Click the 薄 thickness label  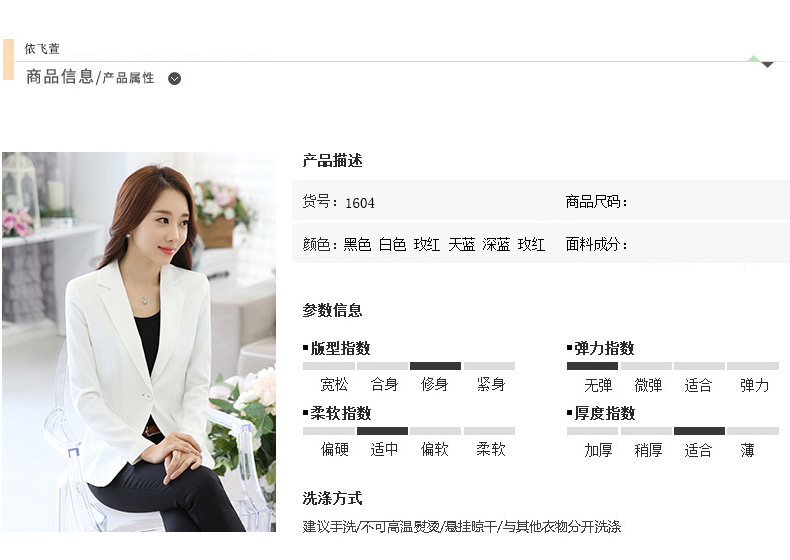pyautogui.click(x=747, y=450)
